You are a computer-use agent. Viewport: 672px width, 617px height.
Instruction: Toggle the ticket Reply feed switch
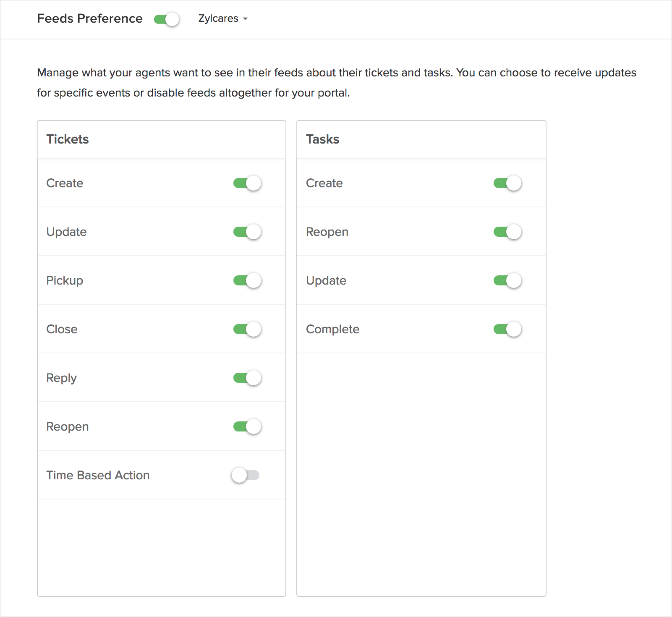(x=247, y=378)
